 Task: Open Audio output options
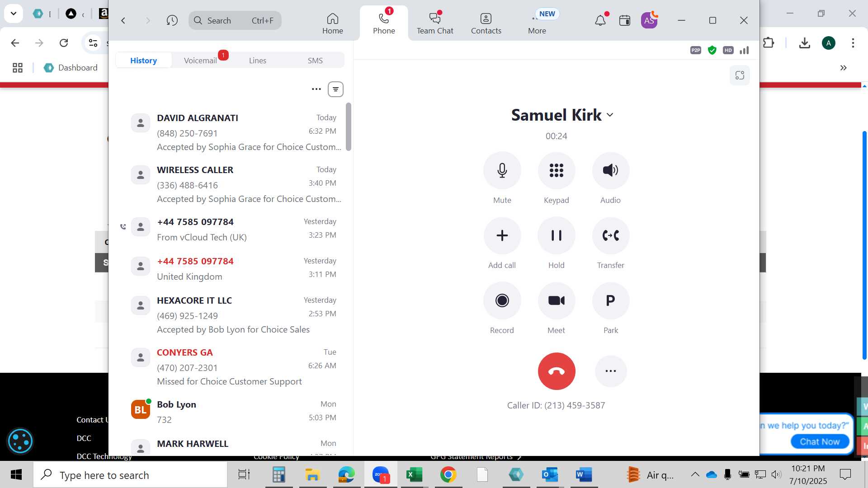(610, 170)
